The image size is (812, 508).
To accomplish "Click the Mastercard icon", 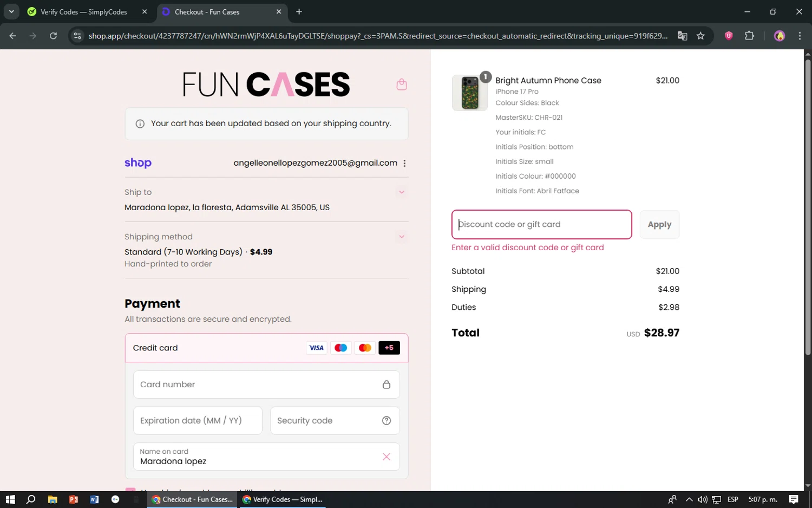I will click(365, 348).
